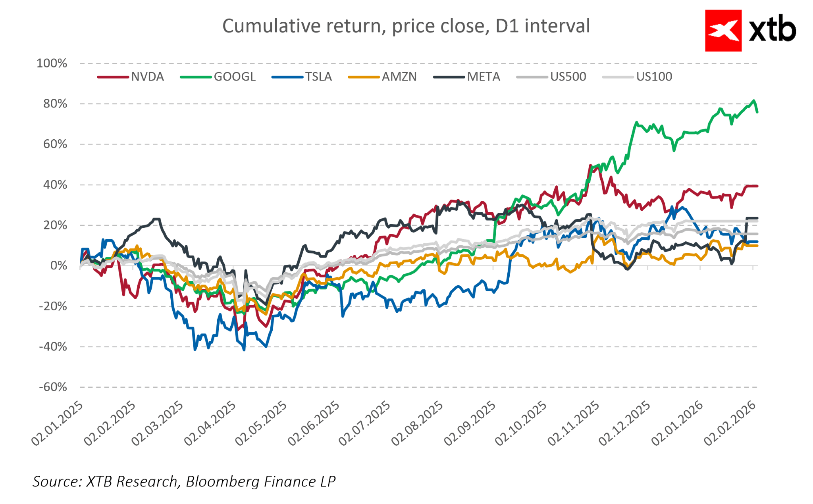Click the -60% y-axis label
The image size is (813, 504).
tap(53, 387)
